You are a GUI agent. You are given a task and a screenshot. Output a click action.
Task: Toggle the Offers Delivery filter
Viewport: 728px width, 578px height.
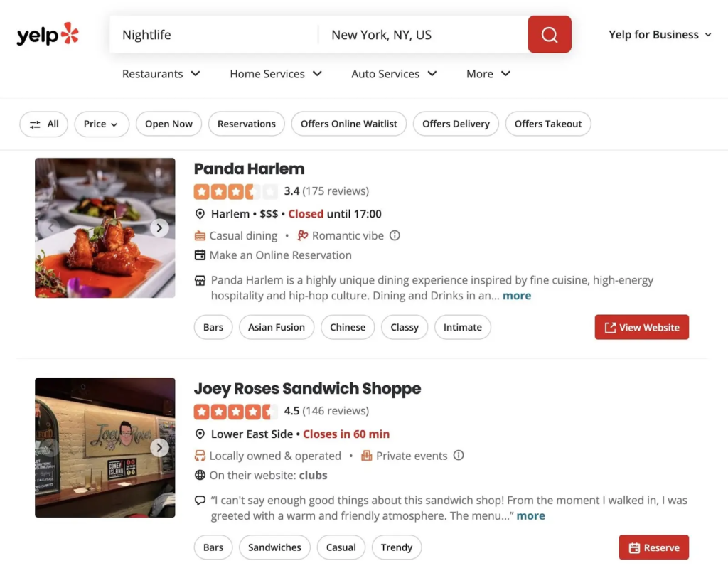(456, 124)
